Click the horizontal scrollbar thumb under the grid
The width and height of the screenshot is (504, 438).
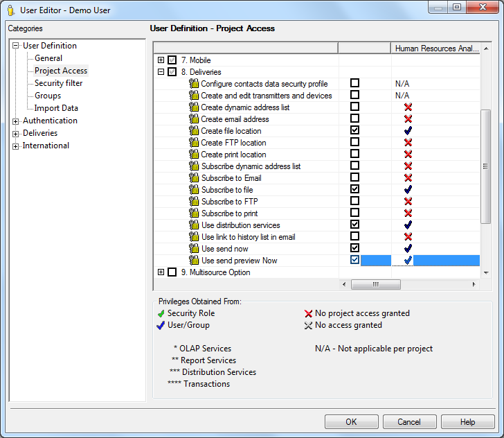click(x=375, y=284)
